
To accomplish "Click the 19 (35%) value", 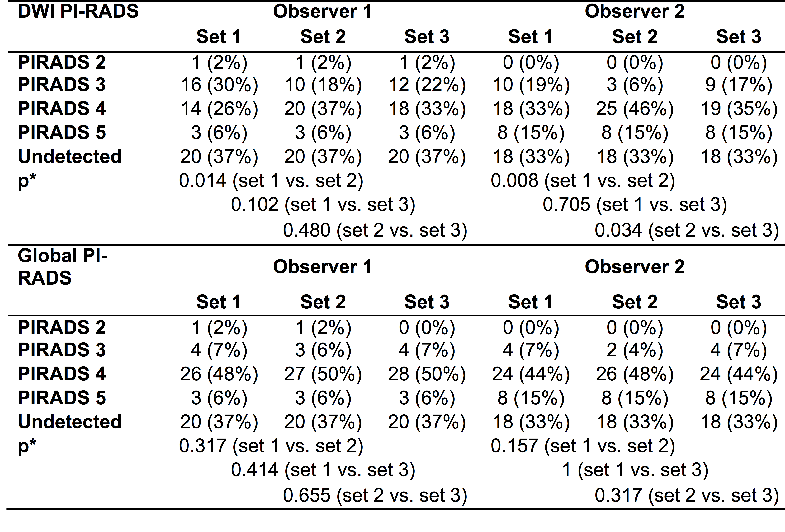I will (x=739, y=109).
